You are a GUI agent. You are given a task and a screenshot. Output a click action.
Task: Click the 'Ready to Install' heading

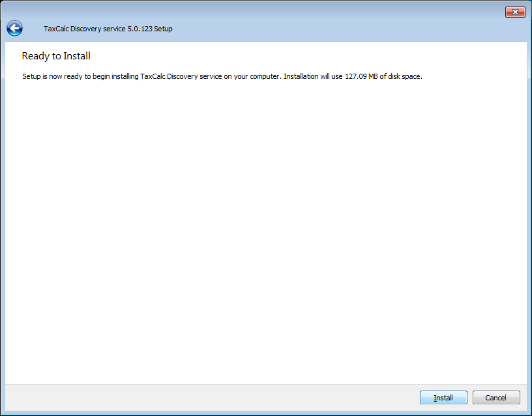(56, 56)
